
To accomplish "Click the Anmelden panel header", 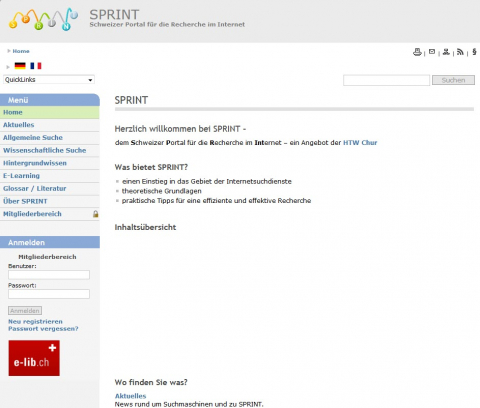I will pyautogui.click(x=50, y=242).
